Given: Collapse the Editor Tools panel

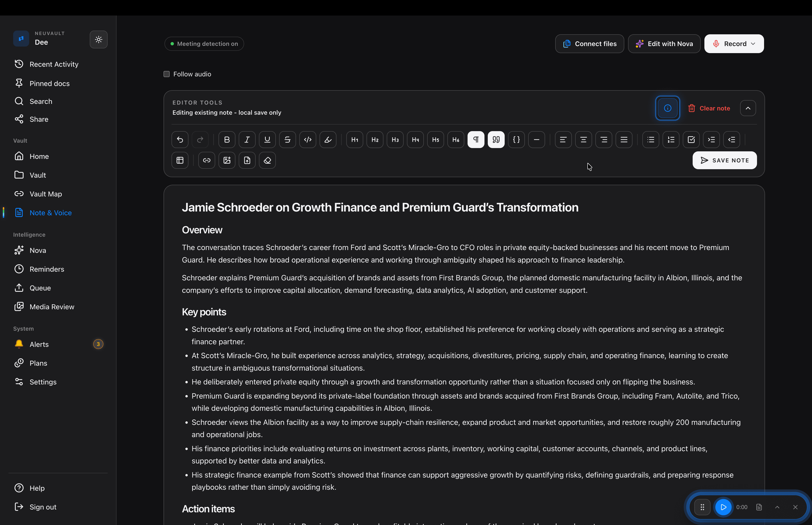Looking at the screenshot, I should pyautogui.click(x=748, y=108).
